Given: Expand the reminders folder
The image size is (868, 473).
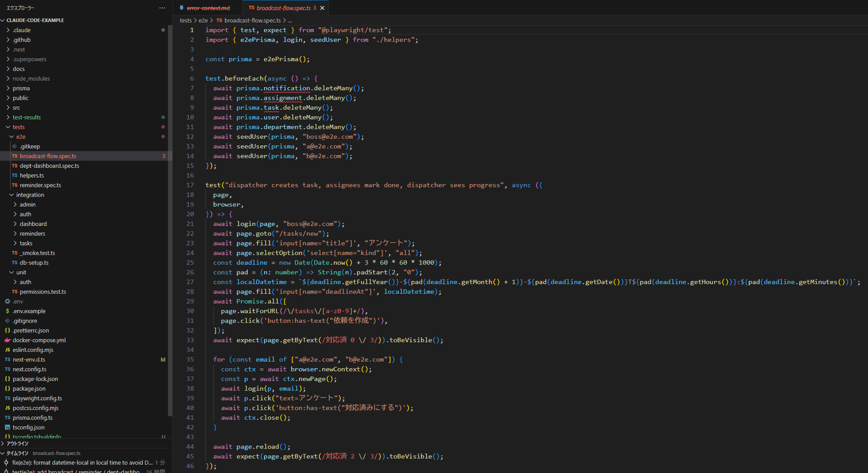Looking at the screenshot, I should pyautogui.click(x=15, y=234).
